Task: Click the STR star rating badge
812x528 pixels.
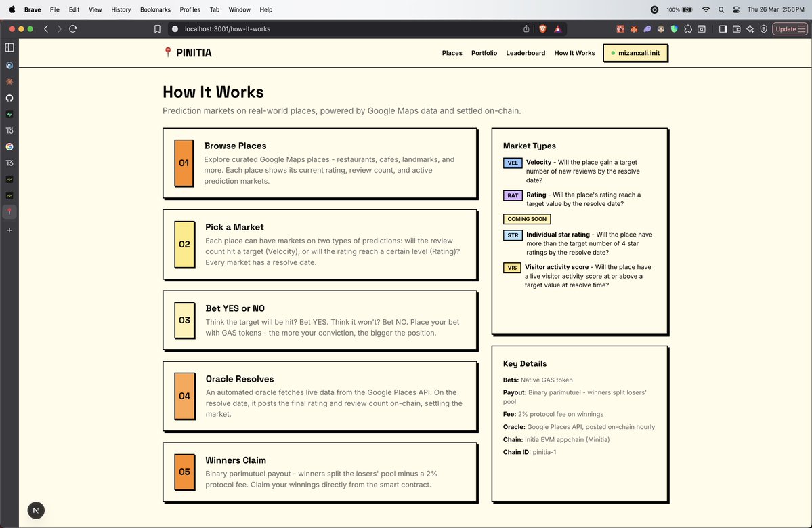Action: point(513,235)
